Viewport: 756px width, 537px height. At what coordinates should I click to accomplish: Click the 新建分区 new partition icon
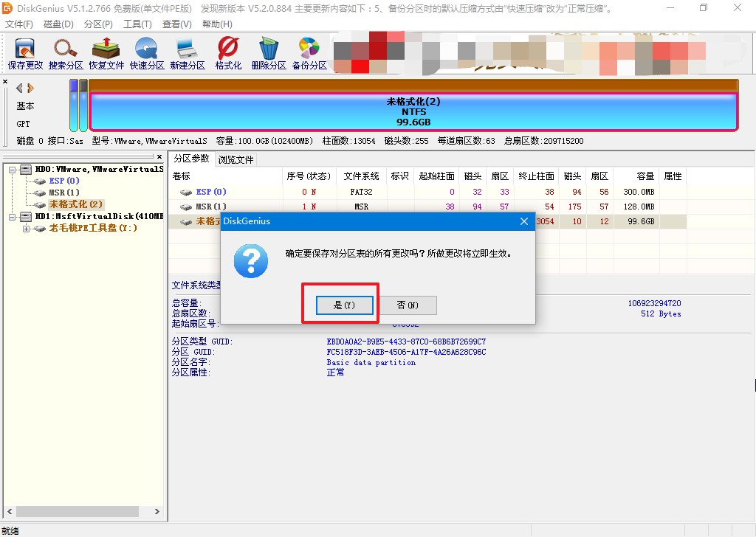click(x=188, y=54)
